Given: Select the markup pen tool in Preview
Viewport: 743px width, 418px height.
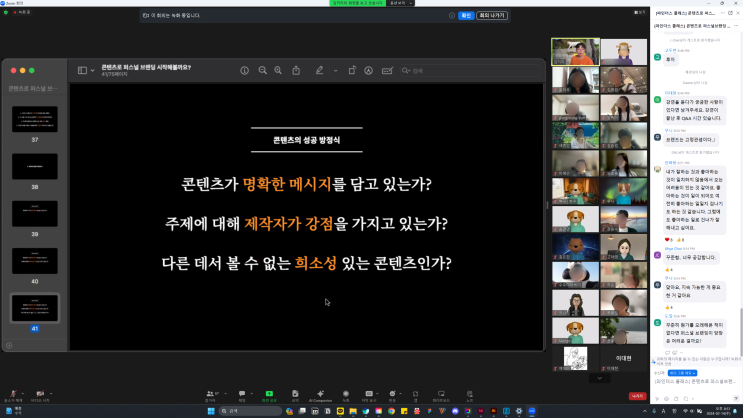Looking at the screenshot, I should (x=320, y=71).
